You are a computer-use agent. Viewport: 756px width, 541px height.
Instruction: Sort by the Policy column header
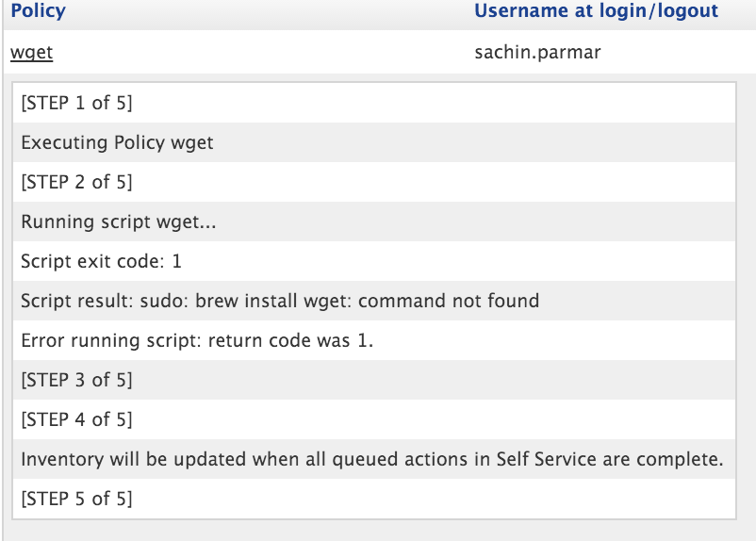coord(38,10)
